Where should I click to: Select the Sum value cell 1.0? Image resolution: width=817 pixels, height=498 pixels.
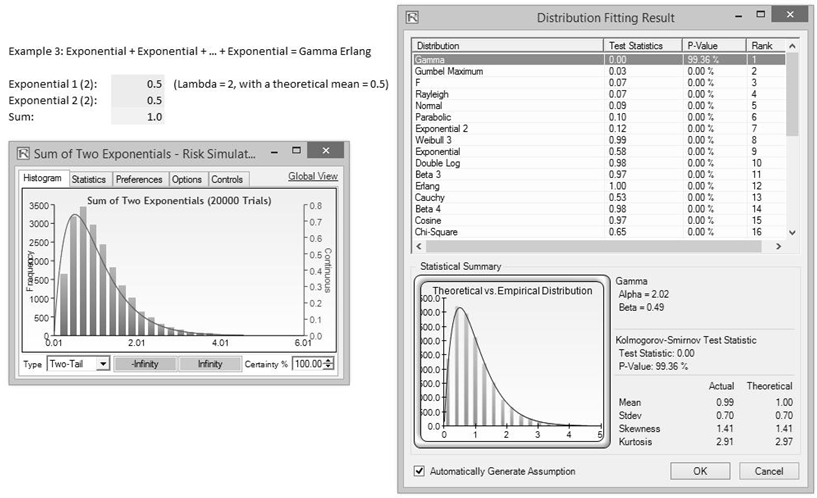point(138,117)
